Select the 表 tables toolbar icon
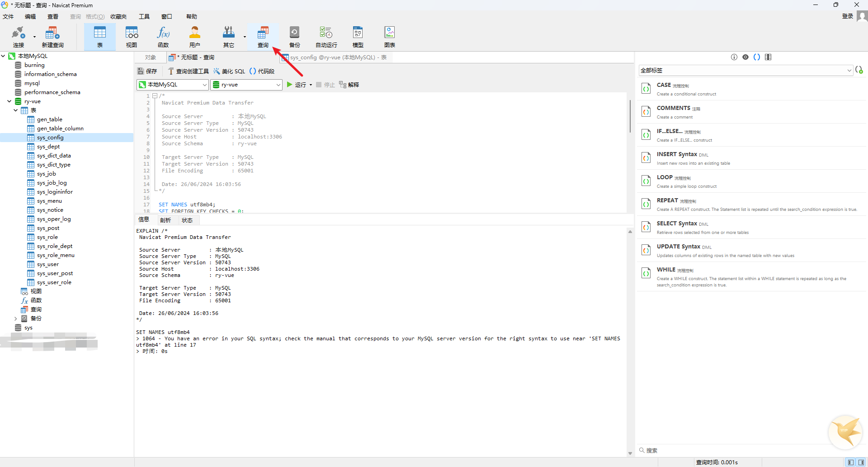This screenshot has height=467, width=868. coord(99,37)
